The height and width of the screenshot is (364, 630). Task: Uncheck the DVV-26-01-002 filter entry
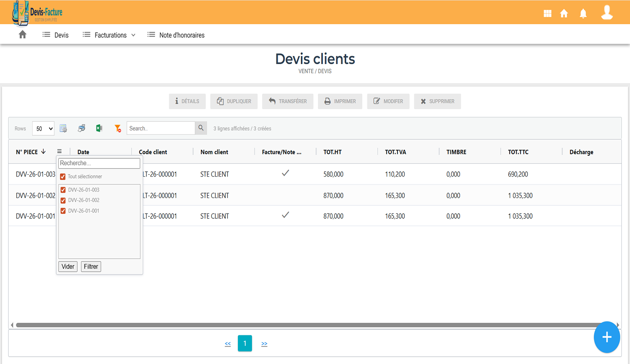(x=62, y=200)
